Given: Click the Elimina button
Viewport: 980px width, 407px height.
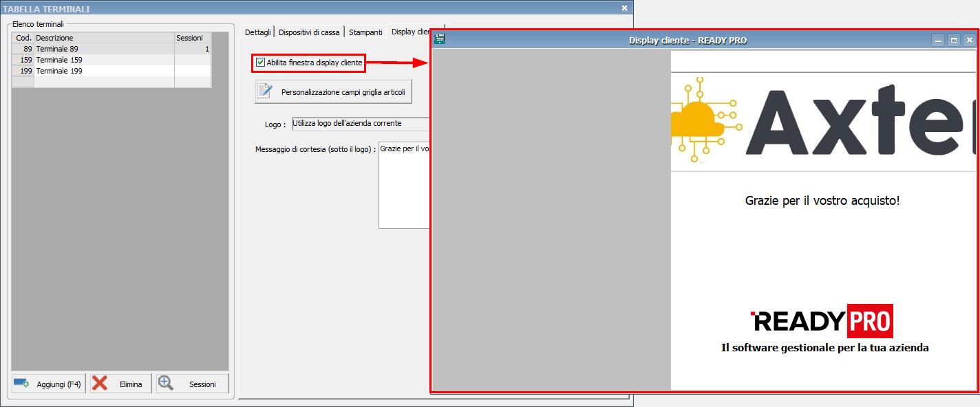Looking at the screenshot, I should pyautogui.click(x=120, y=384).
